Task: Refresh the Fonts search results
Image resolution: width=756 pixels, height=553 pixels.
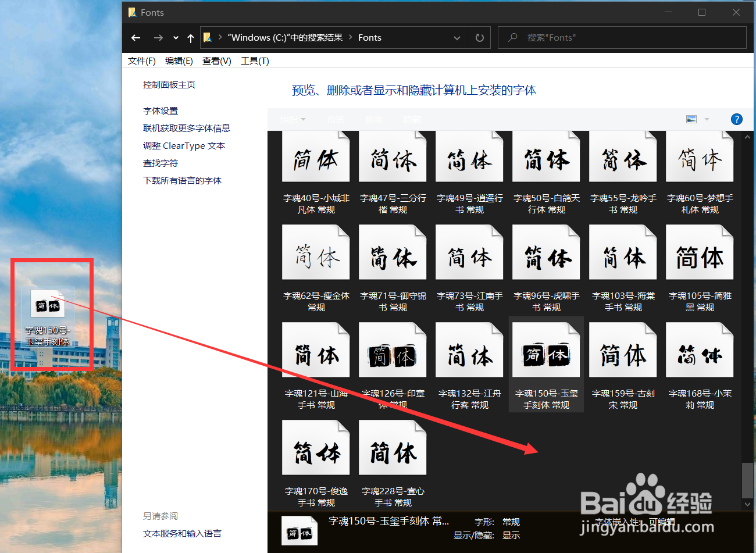Action: [x=479, y=37]
